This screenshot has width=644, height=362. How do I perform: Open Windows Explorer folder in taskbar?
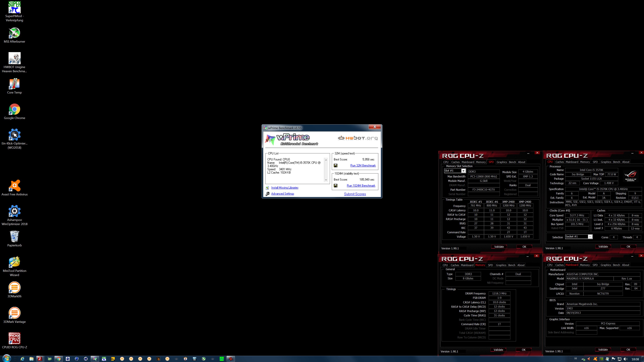(32, 359)
